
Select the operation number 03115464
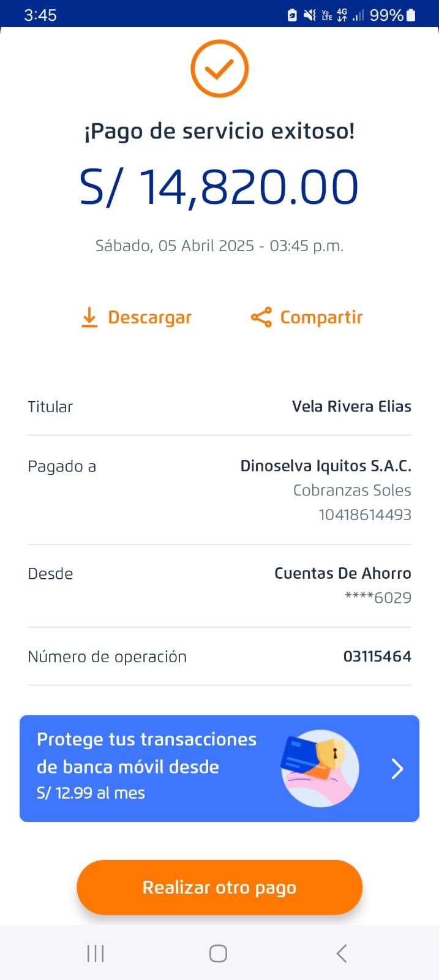click(377, 657)
